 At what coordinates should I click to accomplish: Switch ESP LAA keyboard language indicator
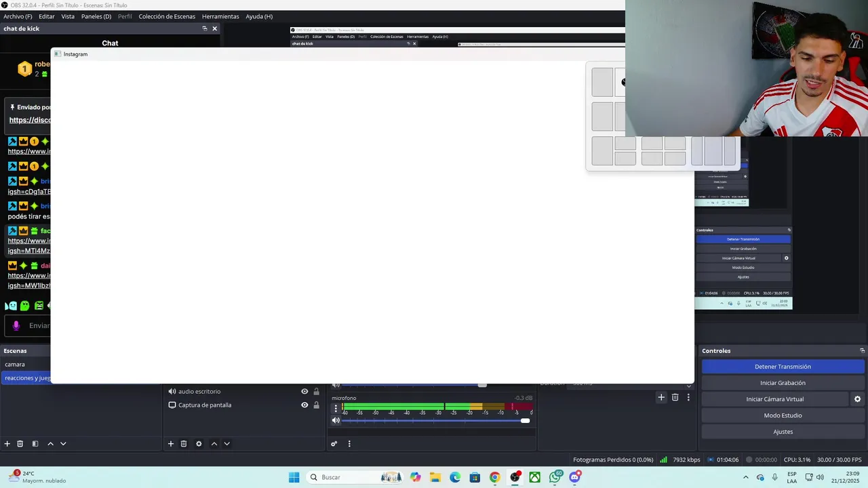pyautogui.click(x=792, y=477)
